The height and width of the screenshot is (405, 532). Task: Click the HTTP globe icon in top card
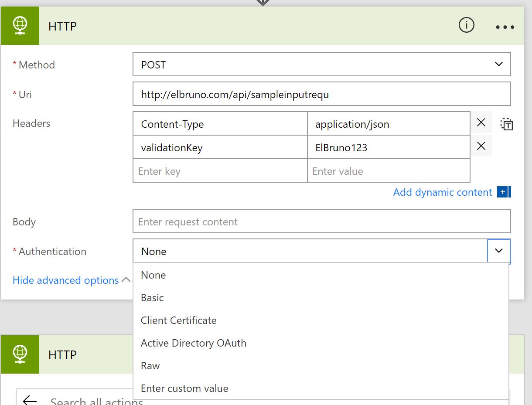pyautogui.click(x=20, y=26)
